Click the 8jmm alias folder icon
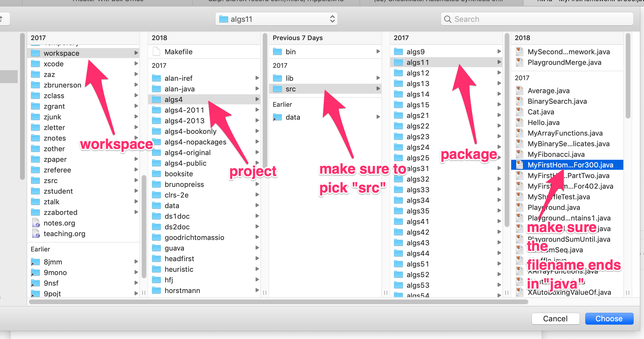This screenshot has height=339, width=644. pos(35,262)
